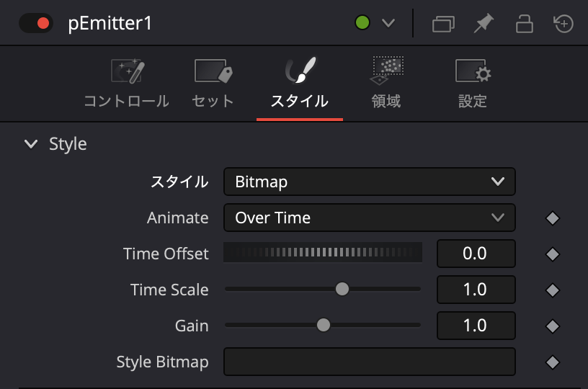Click the Time Offset thumbwheel
Screen dimensions: 588x389
323,252
